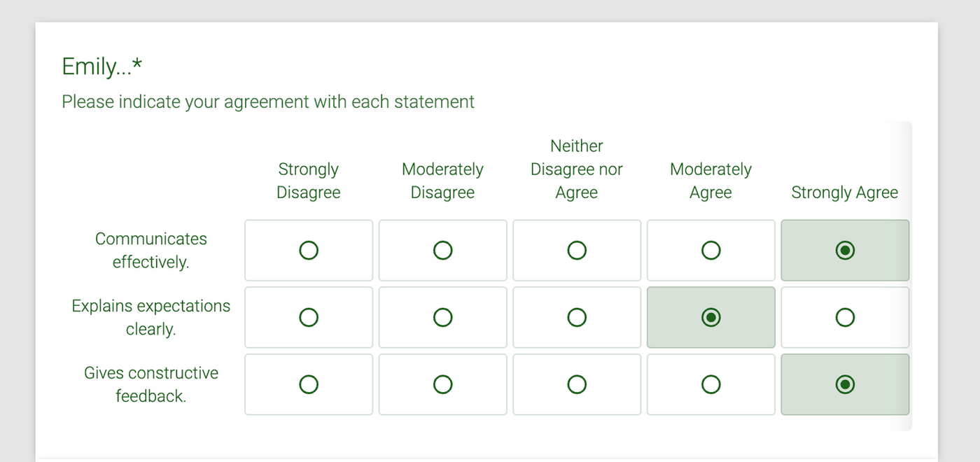Choose Neither Disagree nor Agree for Communicates effectively
Image resolution: width=980 pixels, height=462 pixels.
coord(577,250)
